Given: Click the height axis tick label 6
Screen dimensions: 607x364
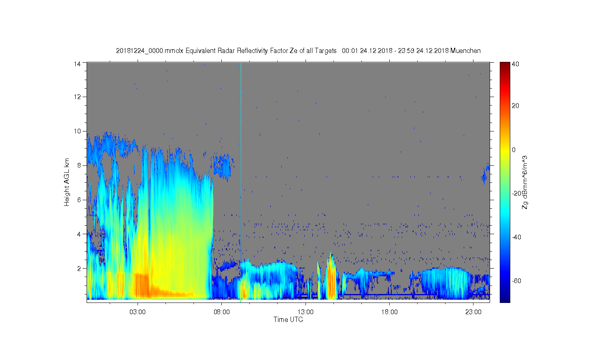Looking at the screenshot, I should pyautogui.click(x=79, y=199).
